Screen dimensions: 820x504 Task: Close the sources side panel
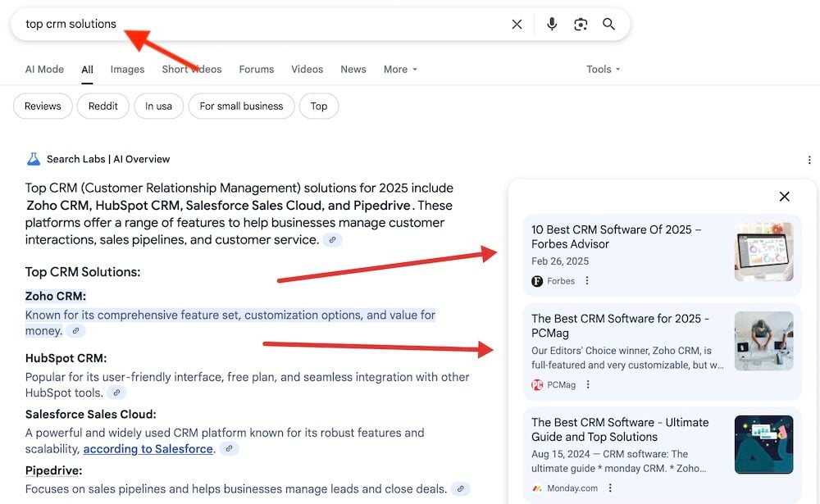[x=784, y=197]
